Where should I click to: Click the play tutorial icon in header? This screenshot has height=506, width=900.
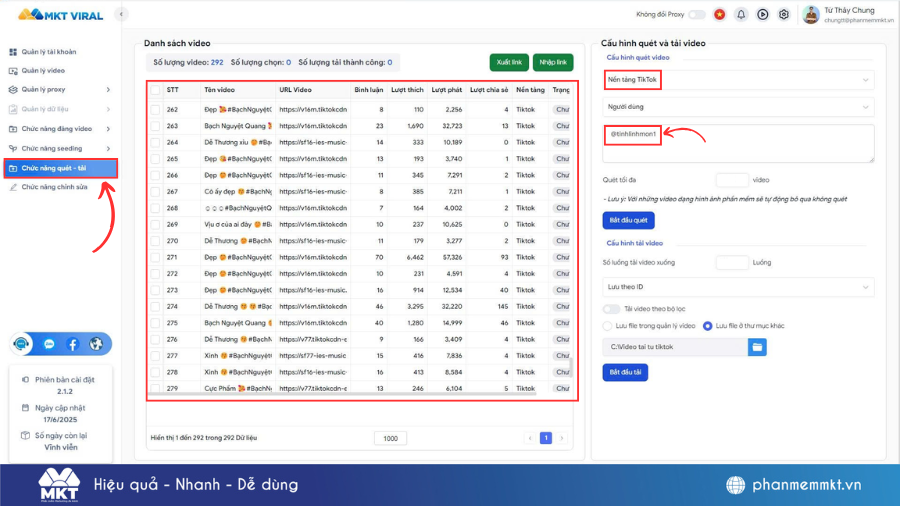[x=762, y=14]
